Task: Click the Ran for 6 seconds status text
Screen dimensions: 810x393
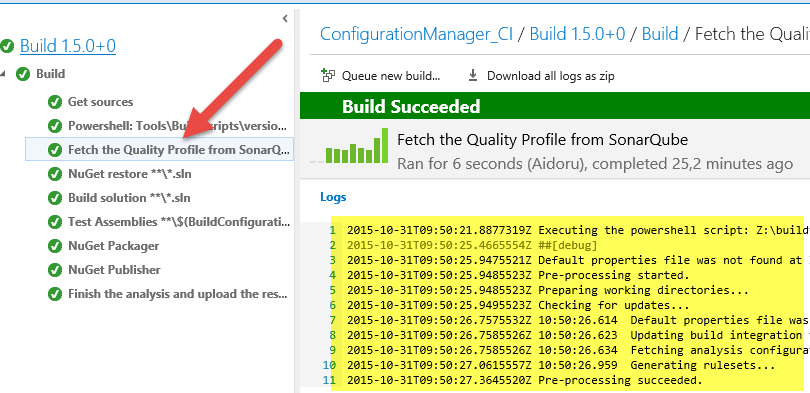Action: (x=595, y=164)
